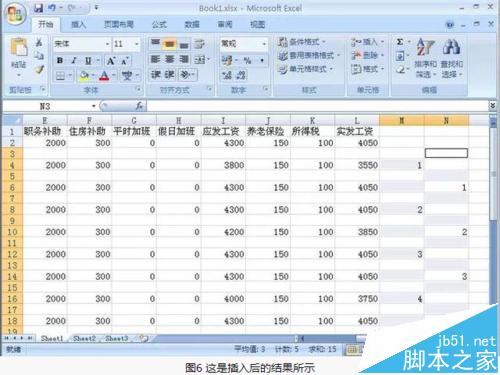Switch to the 插入 Insert tab

[79, 24]
